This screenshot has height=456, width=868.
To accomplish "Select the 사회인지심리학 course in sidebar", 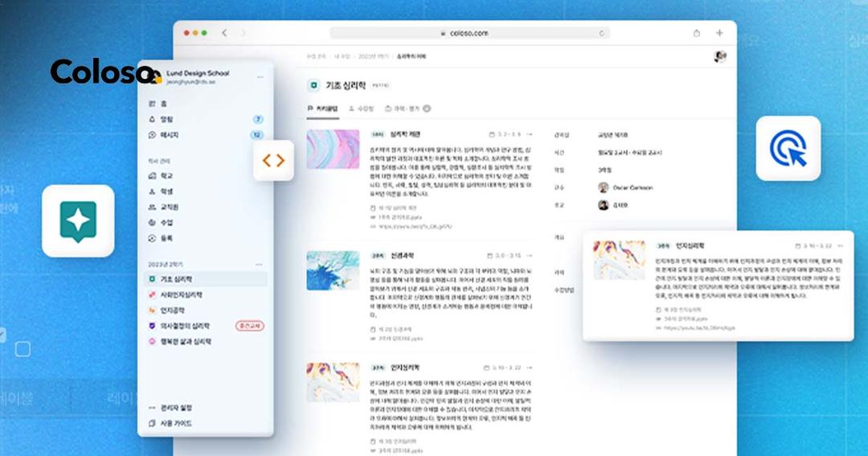I will tap(205, 295).
